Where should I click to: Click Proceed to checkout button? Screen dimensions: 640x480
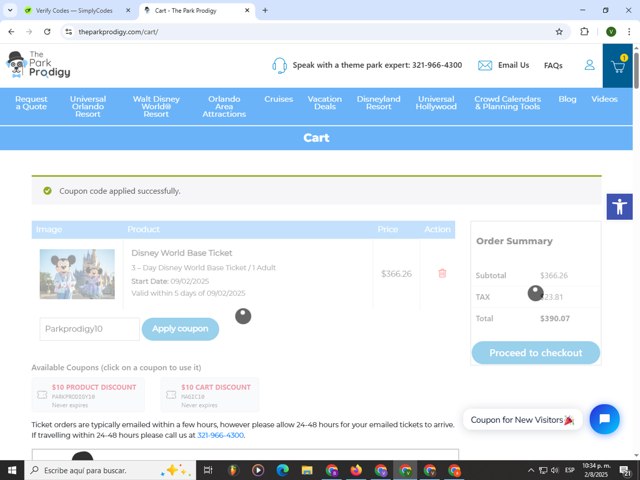point(536,353)
